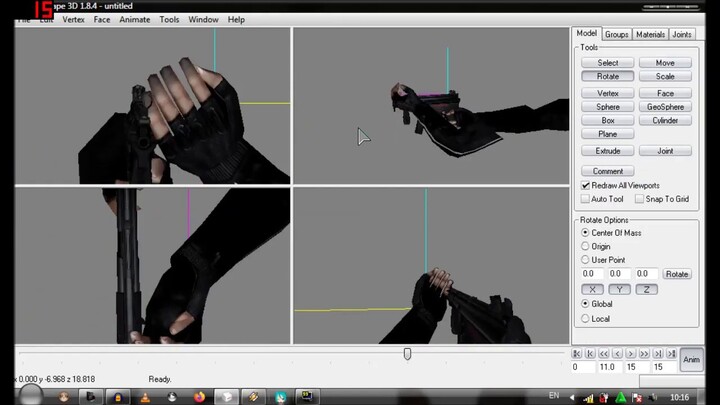720x405 pixels.
Task: Choose the Cylinder tool
Action: pos(665,120)
